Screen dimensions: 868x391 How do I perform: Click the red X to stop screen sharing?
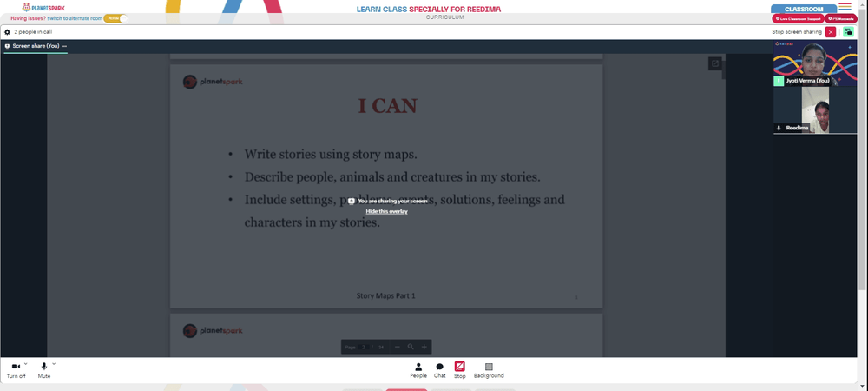click(x=831, y=32)
